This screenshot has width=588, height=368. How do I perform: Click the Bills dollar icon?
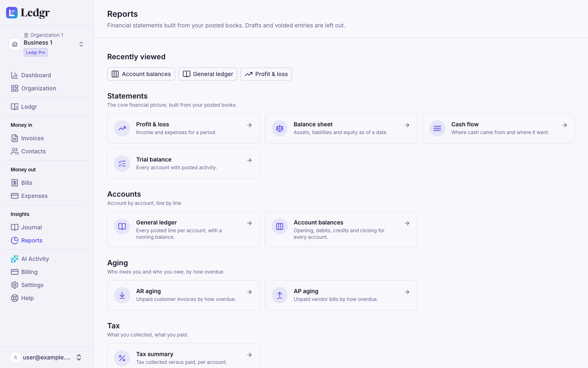point(15,183)
